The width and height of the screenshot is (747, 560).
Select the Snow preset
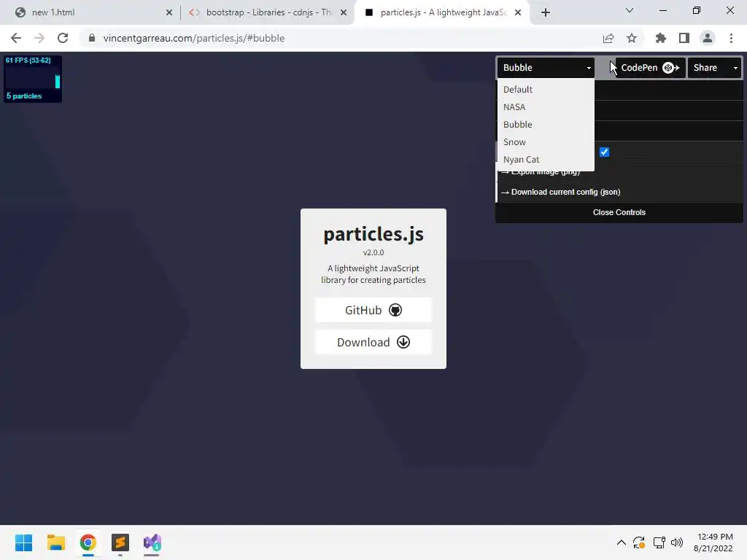546,142
